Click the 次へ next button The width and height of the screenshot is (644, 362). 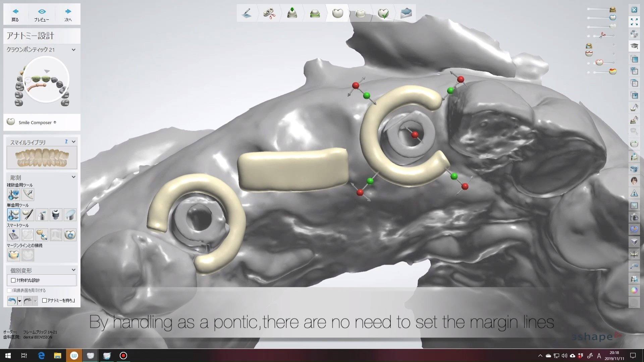[x=68, y=15]
